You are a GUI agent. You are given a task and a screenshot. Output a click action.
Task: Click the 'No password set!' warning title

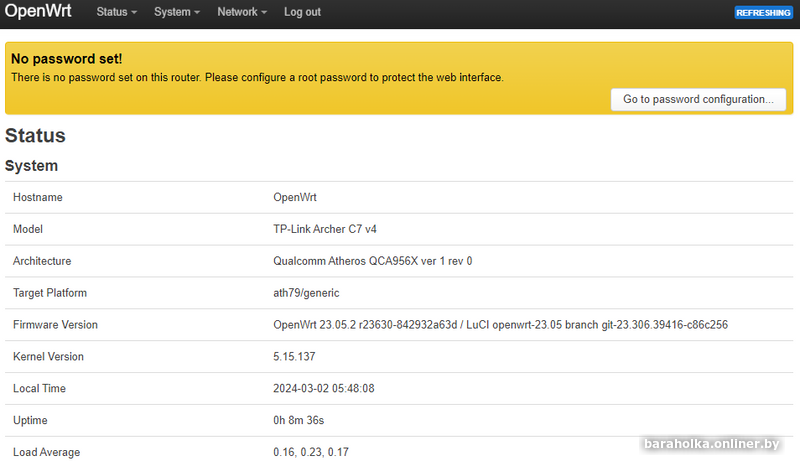click(66, 59)
